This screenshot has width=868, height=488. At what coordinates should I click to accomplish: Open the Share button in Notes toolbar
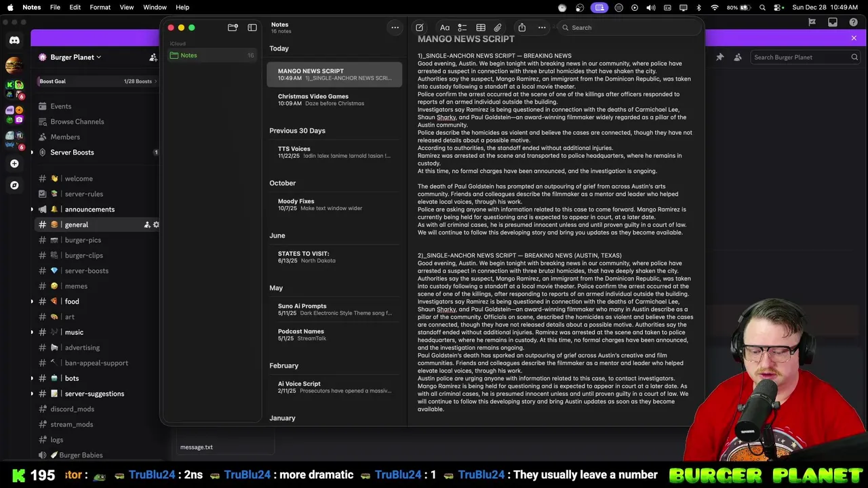(522, 28)
